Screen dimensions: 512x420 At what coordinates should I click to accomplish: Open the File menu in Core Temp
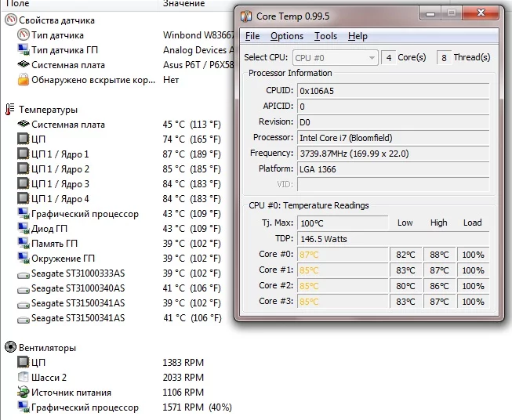(252, 36)
